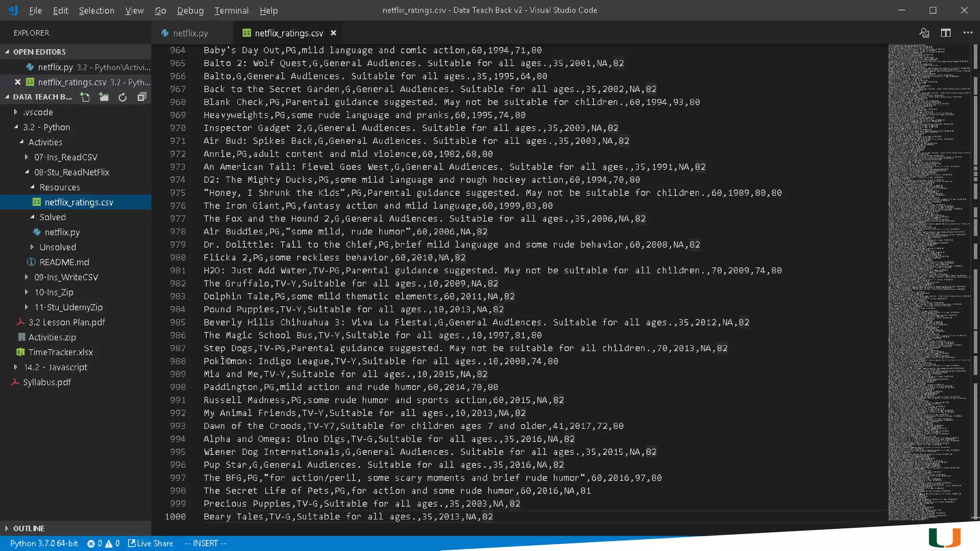The image size is (980, 551).
Task: Open the Terminal menu
Action: pyautogui.click(x=231, y=11)
